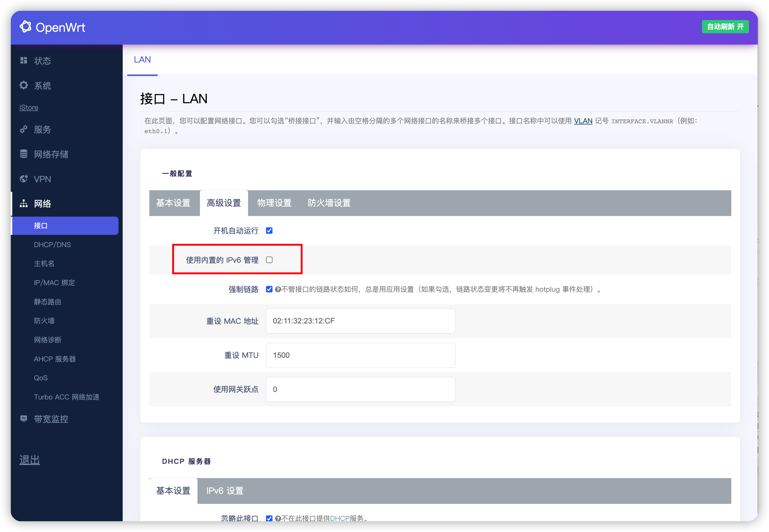
Task: Click the 网络存储 database icon
Action: tap(23, 154)
